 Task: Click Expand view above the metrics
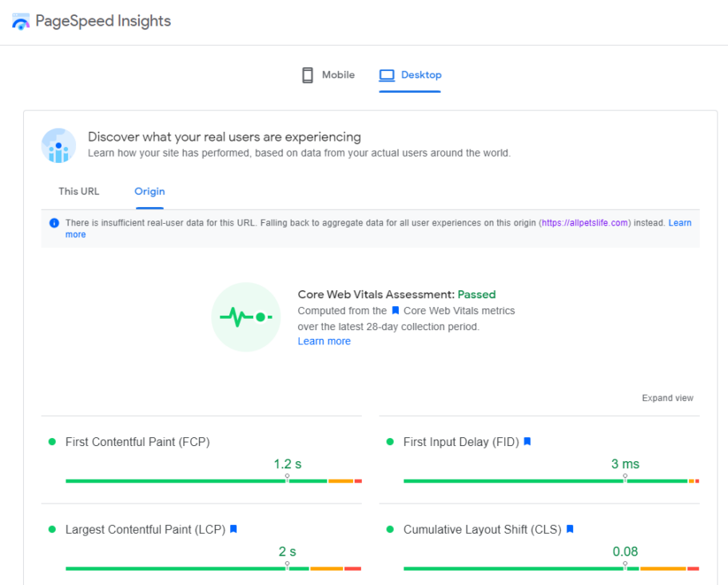point(667,397)
